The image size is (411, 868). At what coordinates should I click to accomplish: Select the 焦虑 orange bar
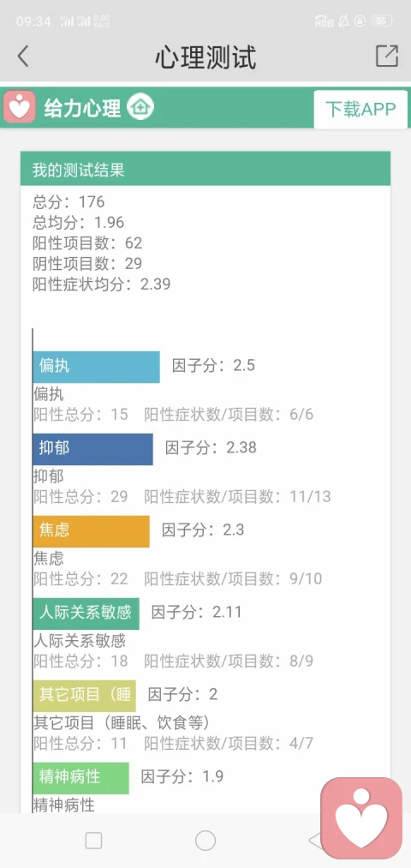coord(92,531)
